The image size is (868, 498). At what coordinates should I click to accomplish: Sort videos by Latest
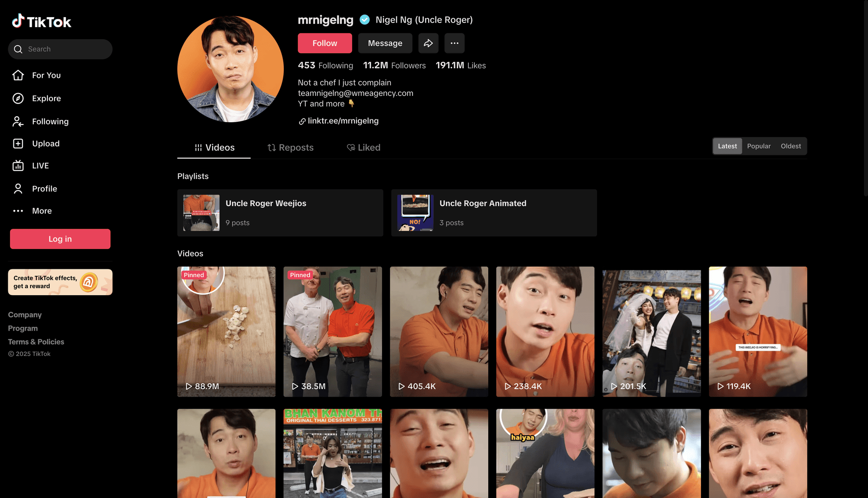(727, 146)
